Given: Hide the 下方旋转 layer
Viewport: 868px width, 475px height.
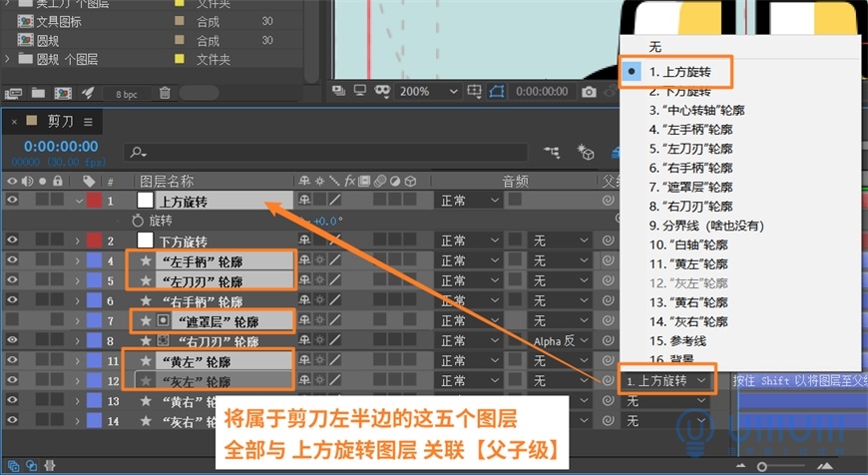Looking at the screenshot, I should pyautogui.click(x=12, y=239).
